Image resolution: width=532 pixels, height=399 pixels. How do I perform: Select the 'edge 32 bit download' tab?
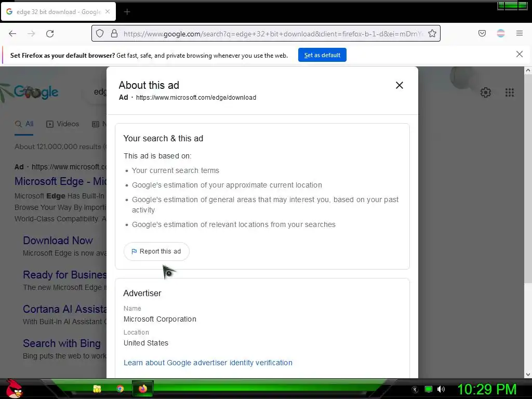(x=58, y=11)
